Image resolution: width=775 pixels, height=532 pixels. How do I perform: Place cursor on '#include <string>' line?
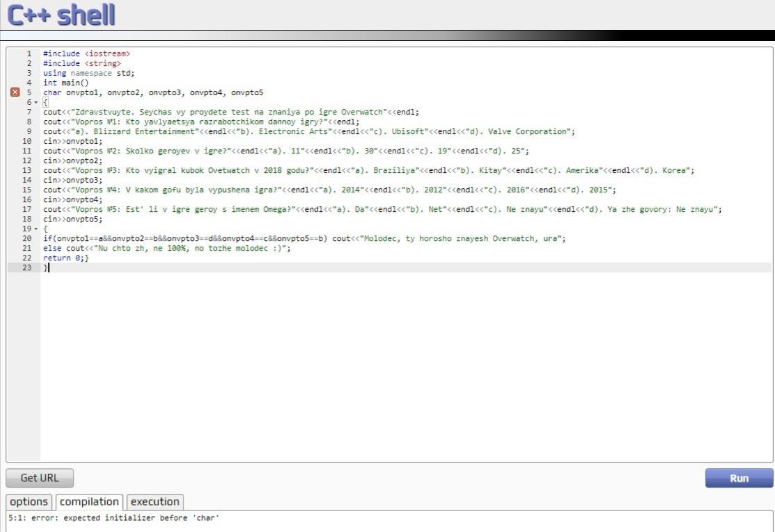tap(82, 63)
